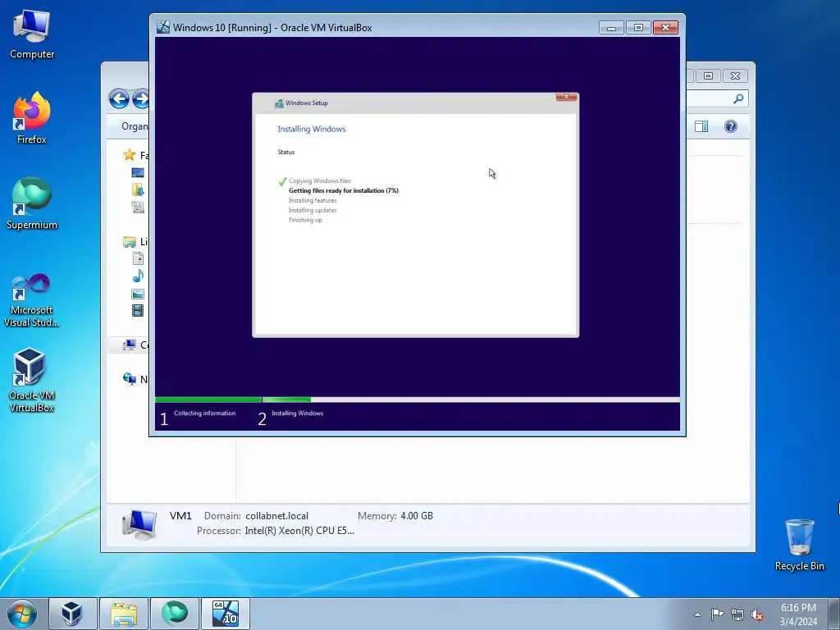Image resolution: width=840 pixels, height=630 pixels.
Task: Open the Organize menu in Explorer
Action: click(135, 126)
